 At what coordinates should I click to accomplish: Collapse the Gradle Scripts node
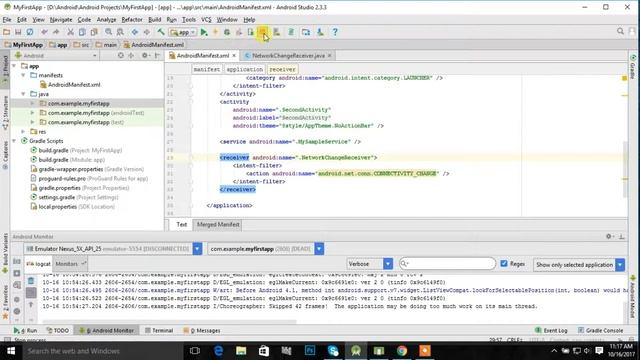14,141
